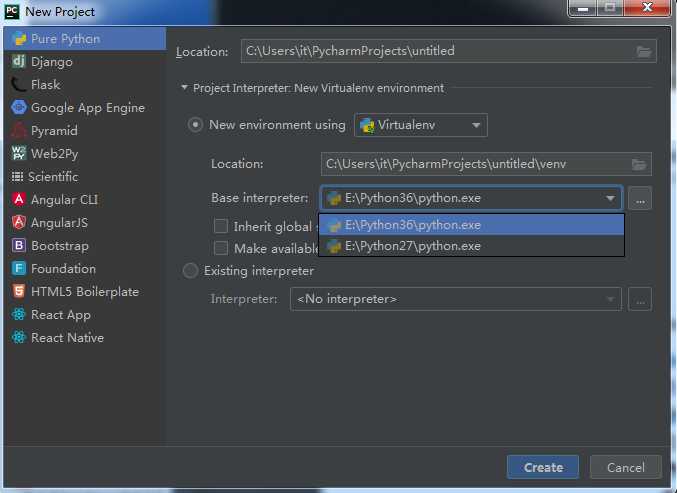Image resolution: width=677 pixels, height=493 pixels.
Task: Click the project Location path field
Action: tap(449, 51)
